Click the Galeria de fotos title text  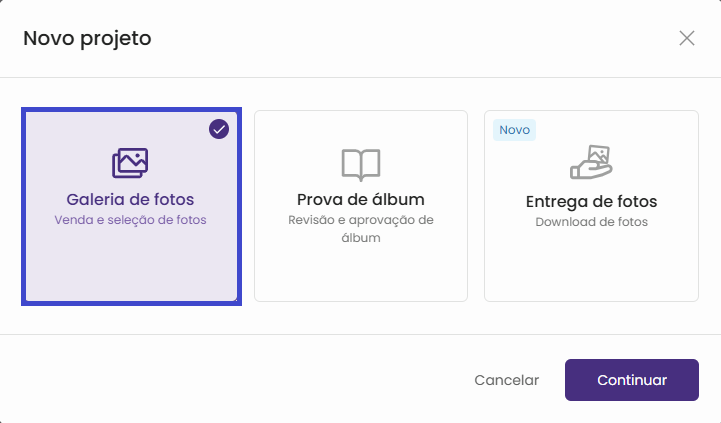(x=130, y=199)
